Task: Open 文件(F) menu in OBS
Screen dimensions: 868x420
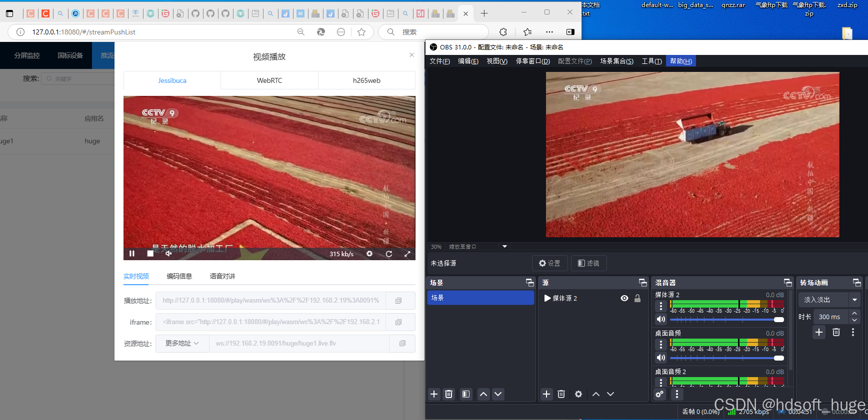Action: click(439, 61)
